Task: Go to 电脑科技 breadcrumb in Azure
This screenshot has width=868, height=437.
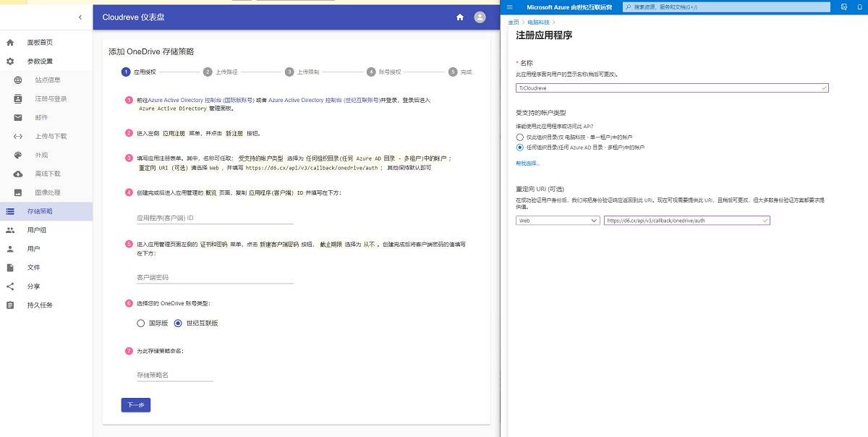Action: click(537, 22)
